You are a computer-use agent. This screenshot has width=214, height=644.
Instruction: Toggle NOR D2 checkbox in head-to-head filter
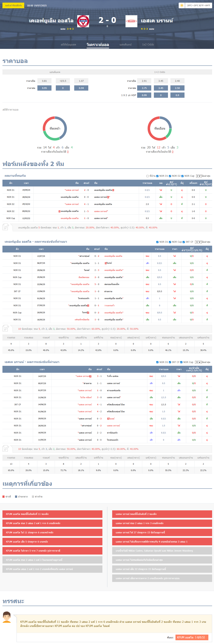point(170,176)
